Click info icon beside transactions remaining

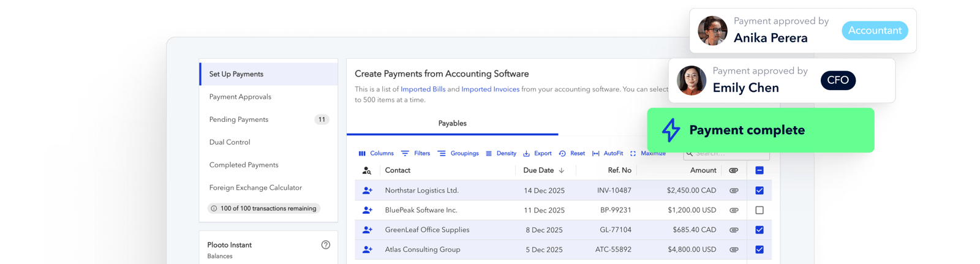tap(214, 208)
